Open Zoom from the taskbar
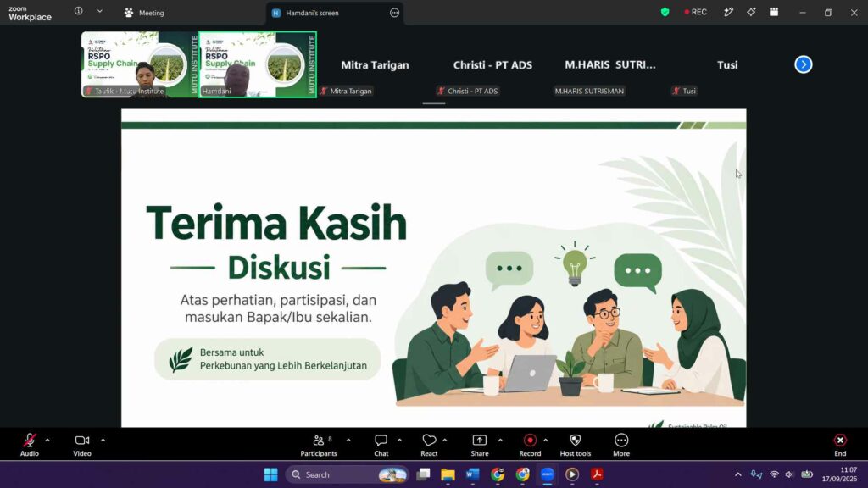 (x=547, y=474)
